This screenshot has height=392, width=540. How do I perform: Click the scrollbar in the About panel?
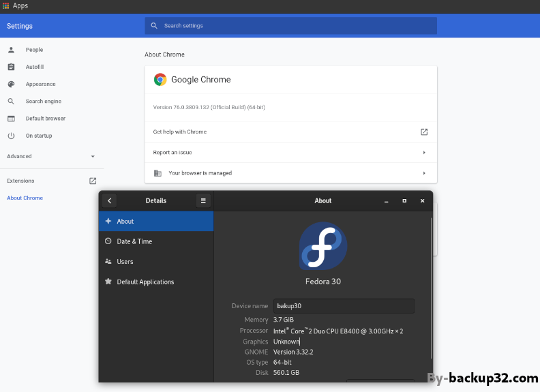[431, 288]
